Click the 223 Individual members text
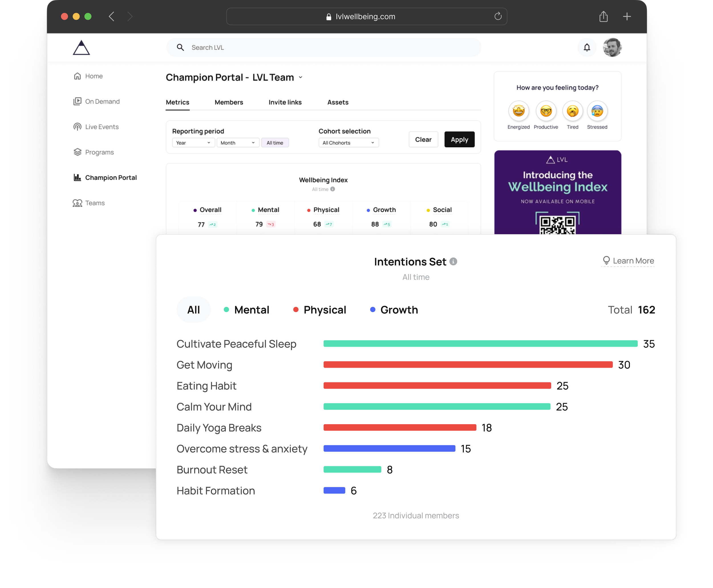Image resolution: width=713 pixels, height=588 pixels. point(416,515)
